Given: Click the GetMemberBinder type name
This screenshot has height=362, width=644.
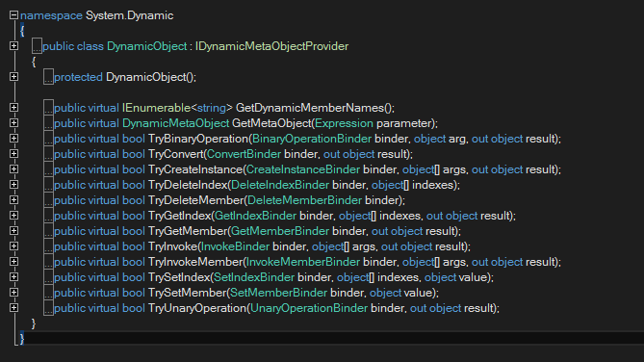Looking at the screenshot, I should [x=280, y=231].
